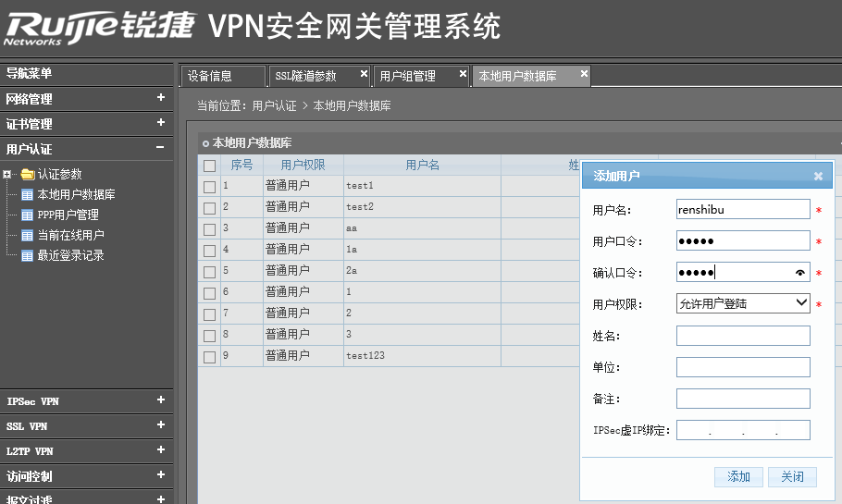The image size is (842, 504).
Task: Select the checkbox for user test123
Action: (x=209, y=357)
